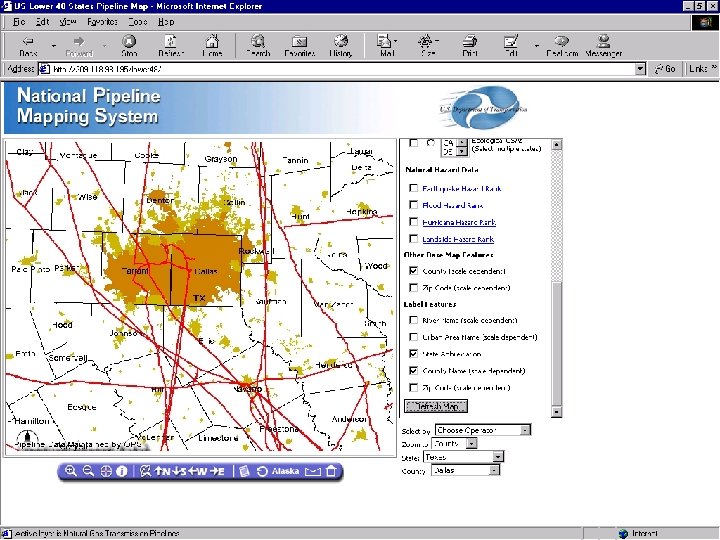This screenshot has height=540, width=720.
Task: Check the River Name label checkbox
Action: coord(413,320)
